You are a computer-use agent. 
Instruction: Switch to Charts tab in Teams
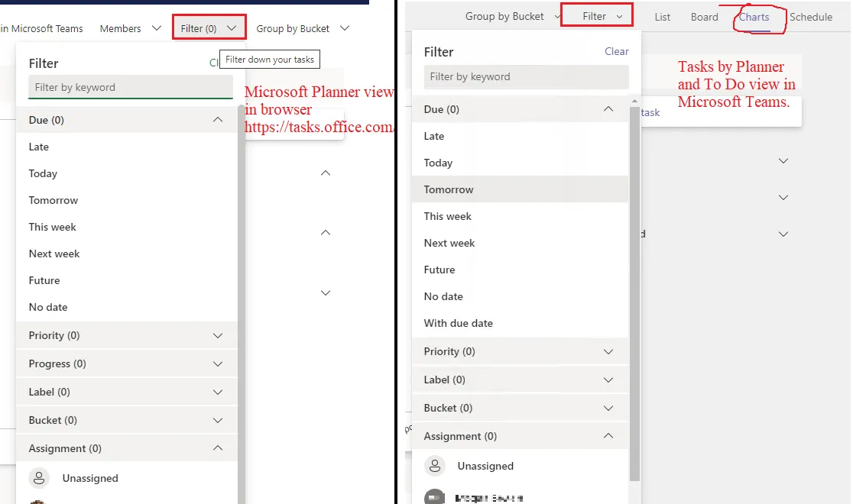[x=754, y=17]
